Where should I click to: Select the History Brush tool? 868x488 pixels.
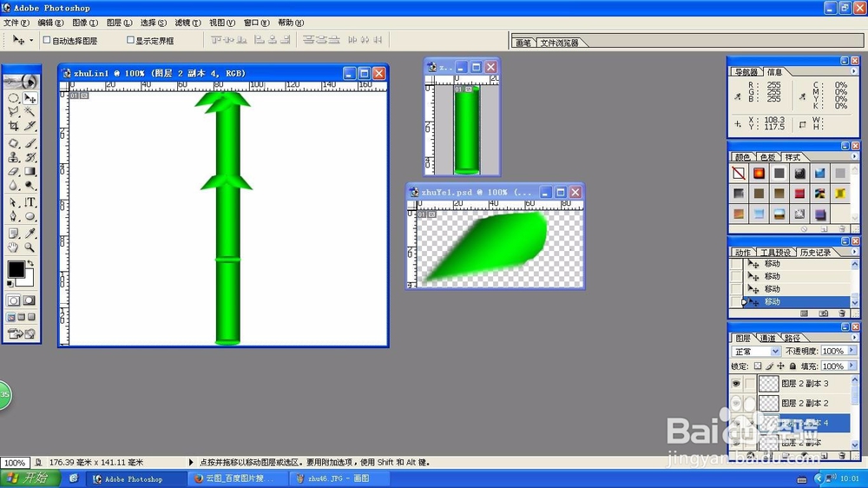point(30,157)
